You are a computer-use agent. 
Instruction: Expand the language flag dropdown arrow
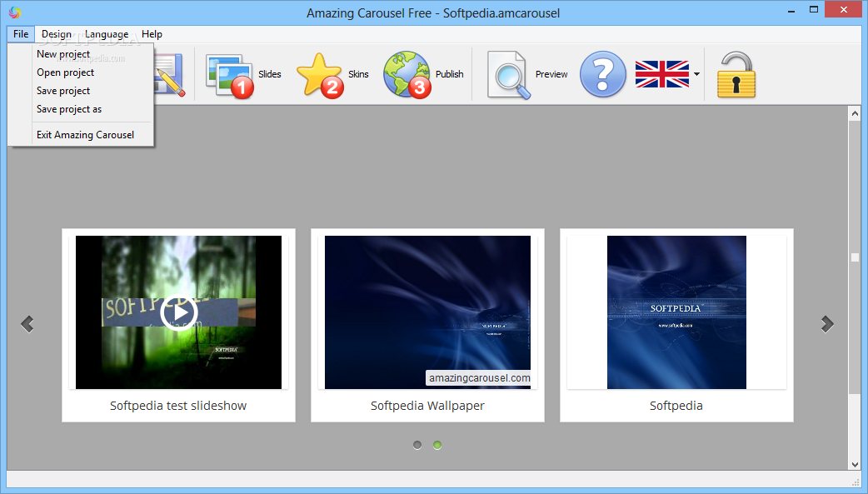pos(696,74)
